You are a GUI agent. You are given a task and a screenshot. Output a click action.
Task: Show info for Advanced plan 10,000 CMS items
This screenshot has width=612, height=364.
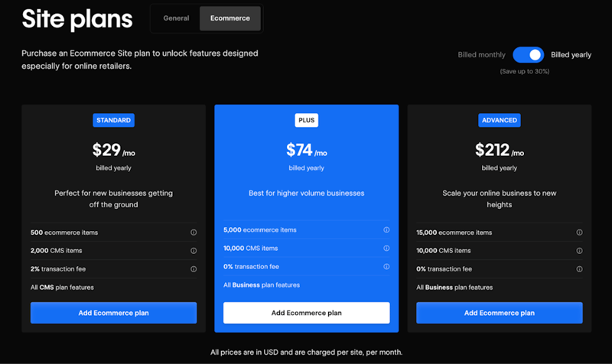coord(580,251)
